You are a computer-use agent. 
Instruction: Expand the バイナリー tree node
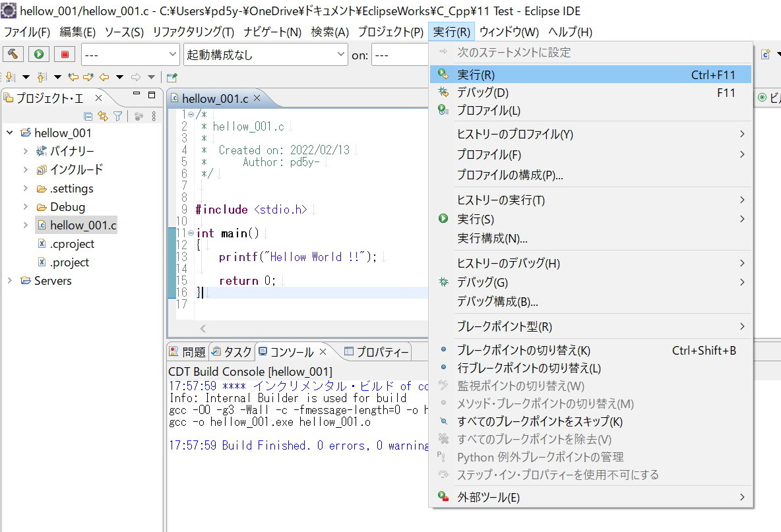tap(26, 151)
